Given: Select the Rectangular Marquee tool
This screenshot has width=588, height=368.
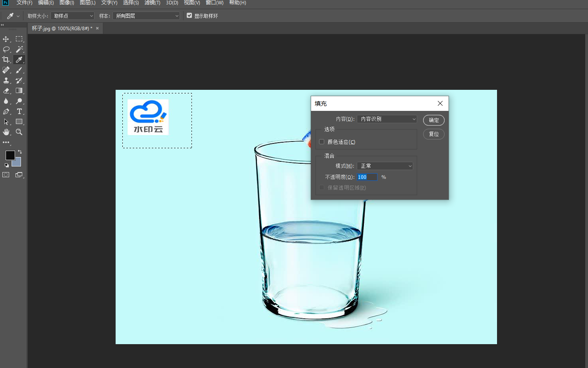Looking at the screenshot, I should click(19, 39).
